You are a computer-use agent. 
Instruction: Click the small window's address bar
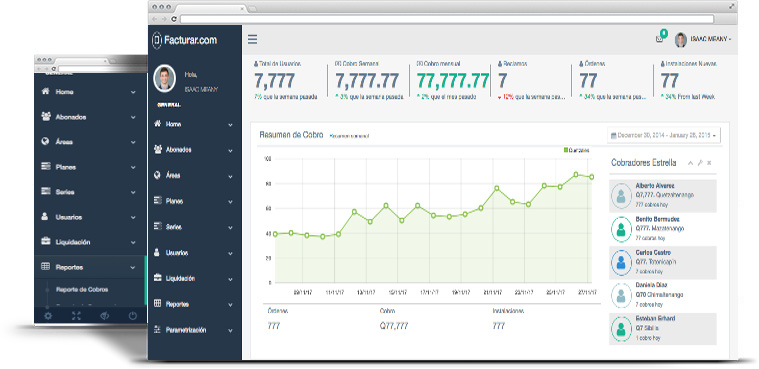click(102, 69)
